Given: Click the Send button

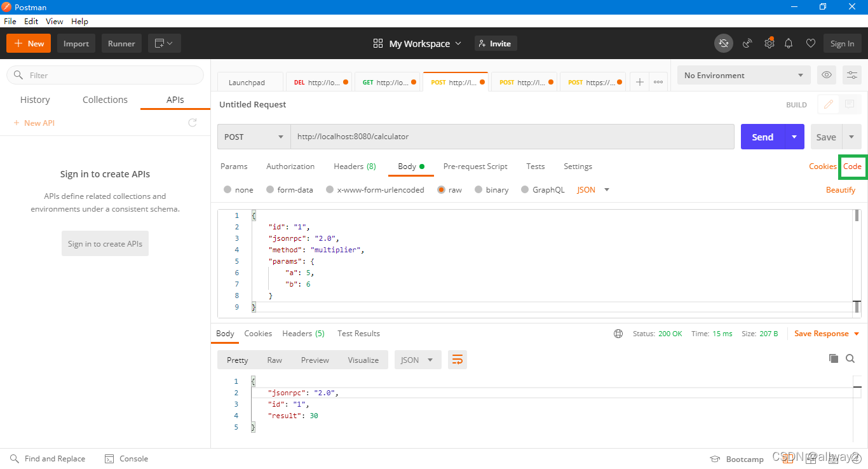Looking at the screenshot, I should click(x=762, y=136).
